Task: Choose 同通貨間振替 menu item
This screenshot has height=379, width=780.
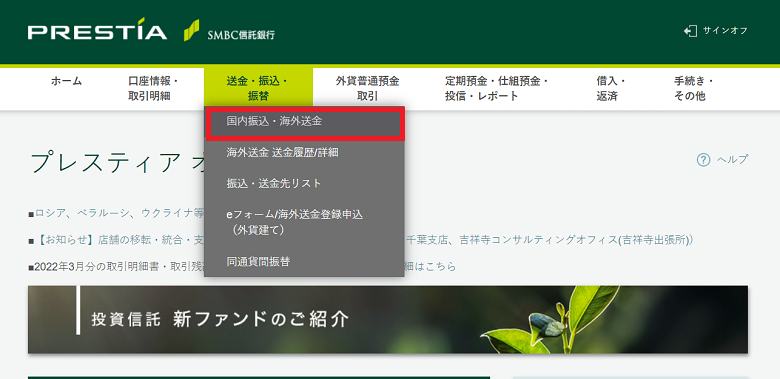Action: pyautogui.click(x=304, y=262)
